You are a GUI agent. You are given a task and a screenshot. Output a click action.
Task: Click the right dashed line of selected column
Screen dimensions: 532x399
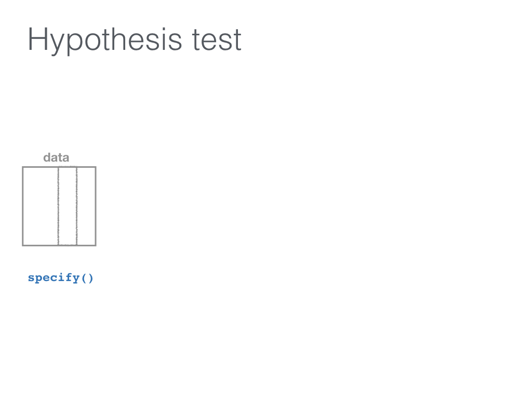coord(77,206)
